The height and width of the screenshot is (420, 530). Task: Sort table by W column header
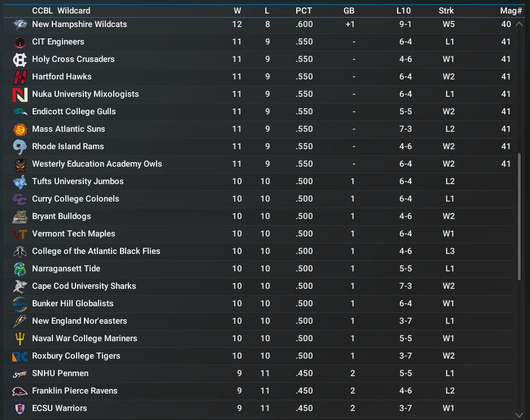pos(237,11)
